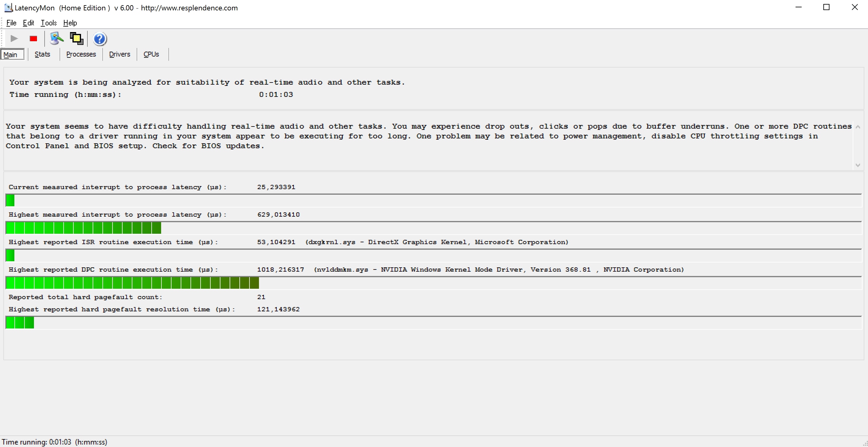Screen dimensions: 868x447
Task: Click the 'Time running (h:mm:ss):' label in the main panel
Action: coord(65,95)
